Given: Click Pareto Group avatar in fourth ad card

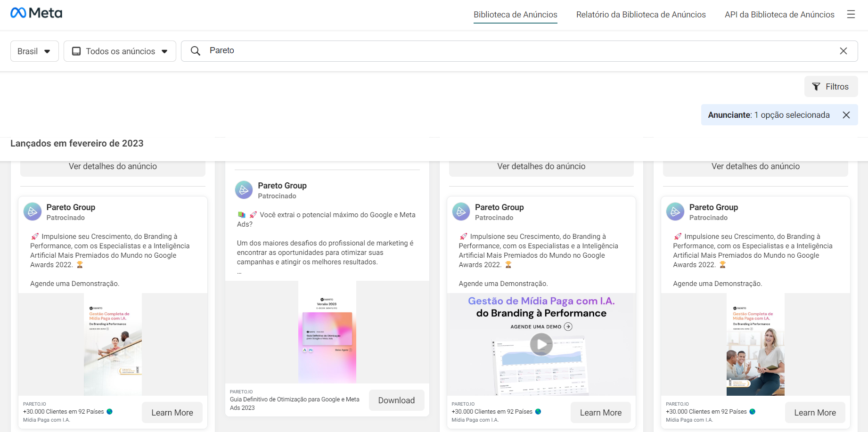Looking at the screenshot, I should (x=675, y=212).
